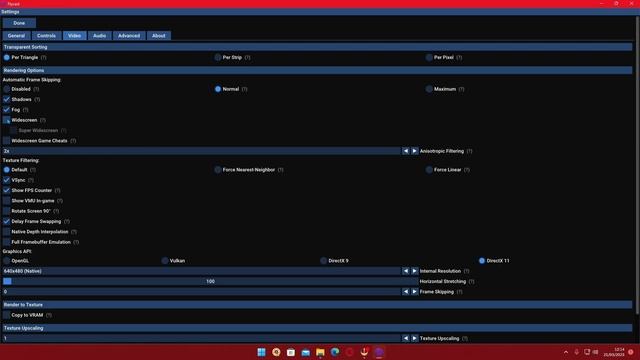Choose Force Linear texture filtering
The image size is (640, 360).
pos(429,170)
